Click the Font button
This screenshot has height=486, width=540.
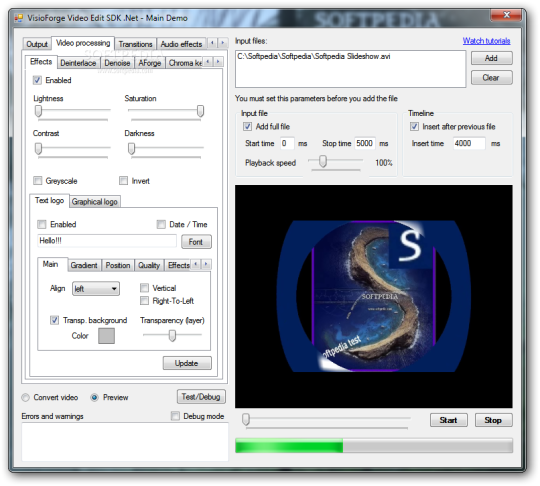tap(196, 242)
